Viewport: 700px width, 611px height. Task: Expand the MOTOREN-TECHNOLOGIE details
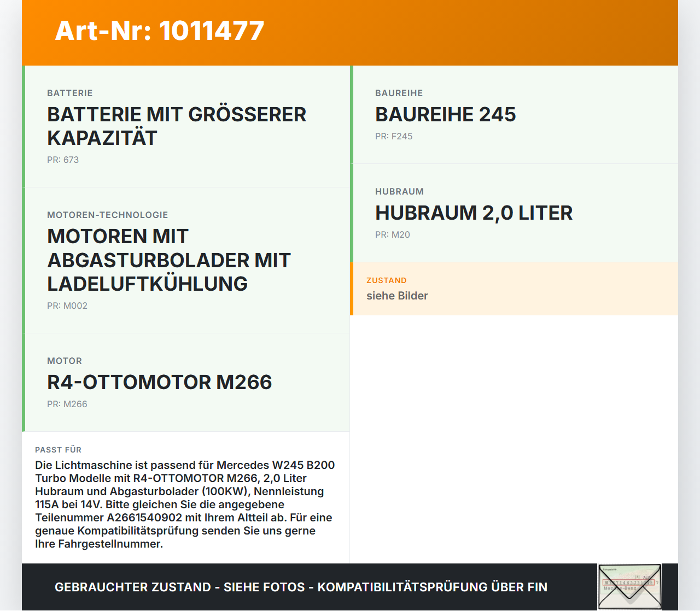tap(186, 260)
